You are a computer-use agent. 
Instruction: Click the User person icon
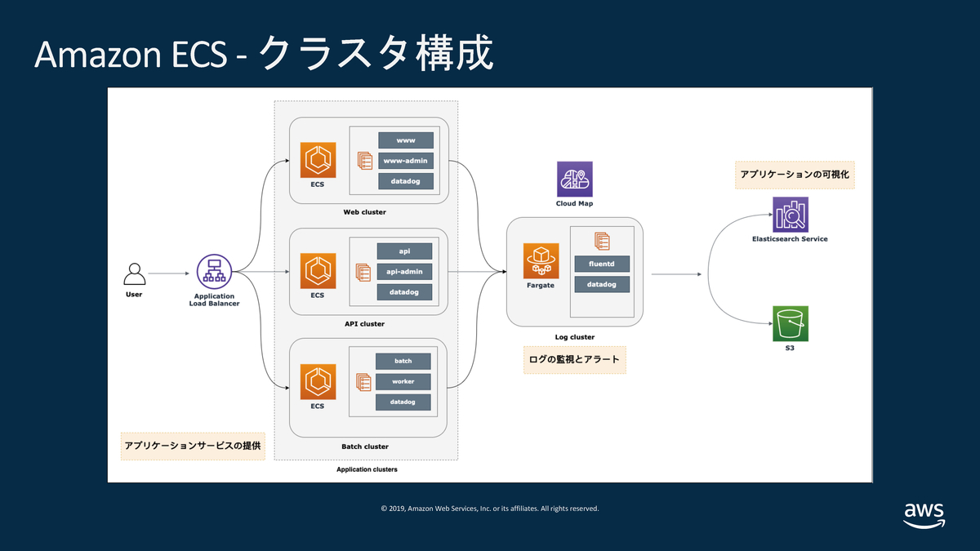134,273
